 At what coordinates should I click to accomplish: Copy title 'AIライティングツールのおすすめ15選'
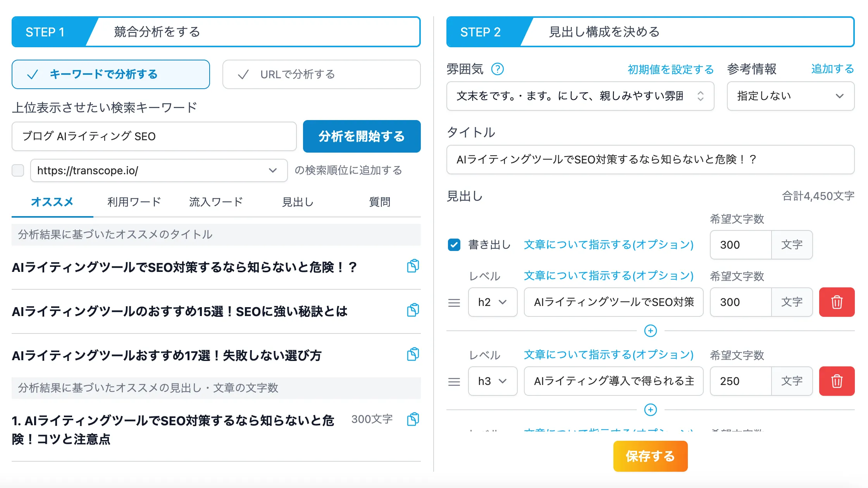(413, 311)
